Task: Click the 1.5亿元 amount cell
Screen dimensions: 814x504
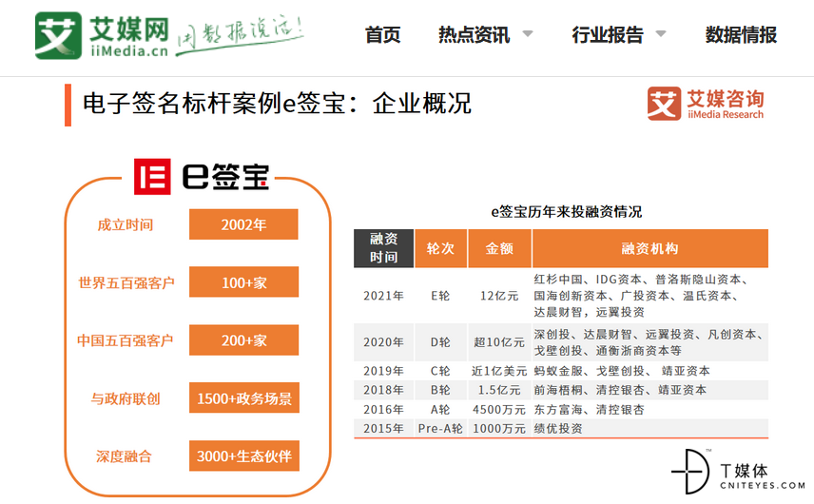Action: [x=499, y=390]
